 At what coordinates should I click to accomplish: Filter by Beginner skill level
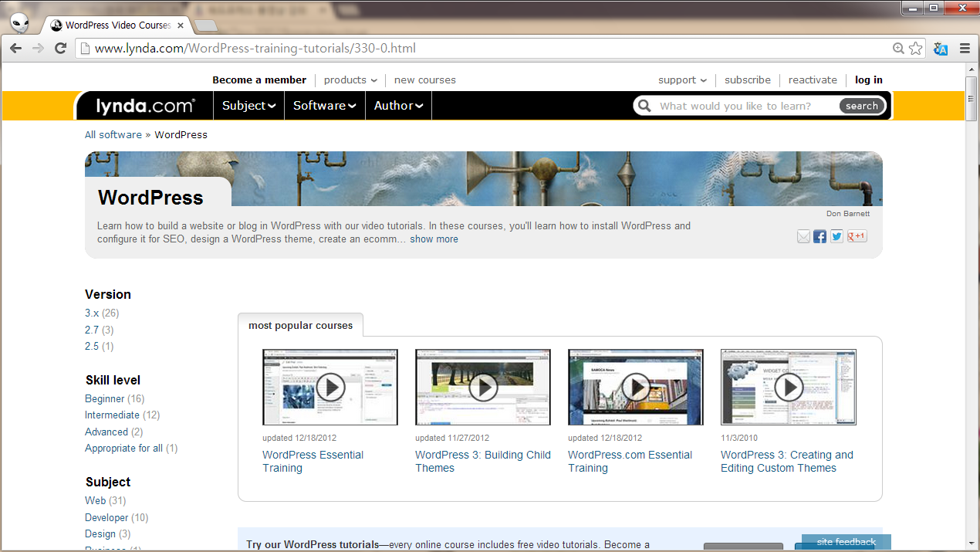pyautogui.click(x=104, y=398)
